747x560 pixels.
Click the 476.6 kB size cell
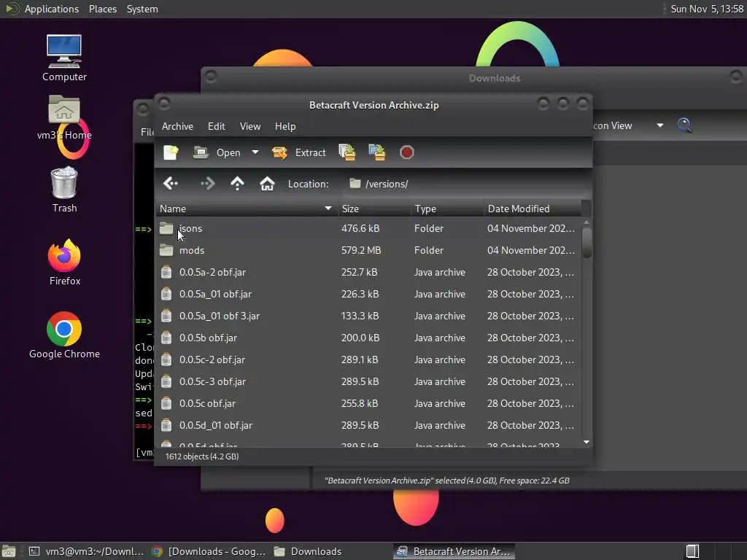(x=360, y=228)
